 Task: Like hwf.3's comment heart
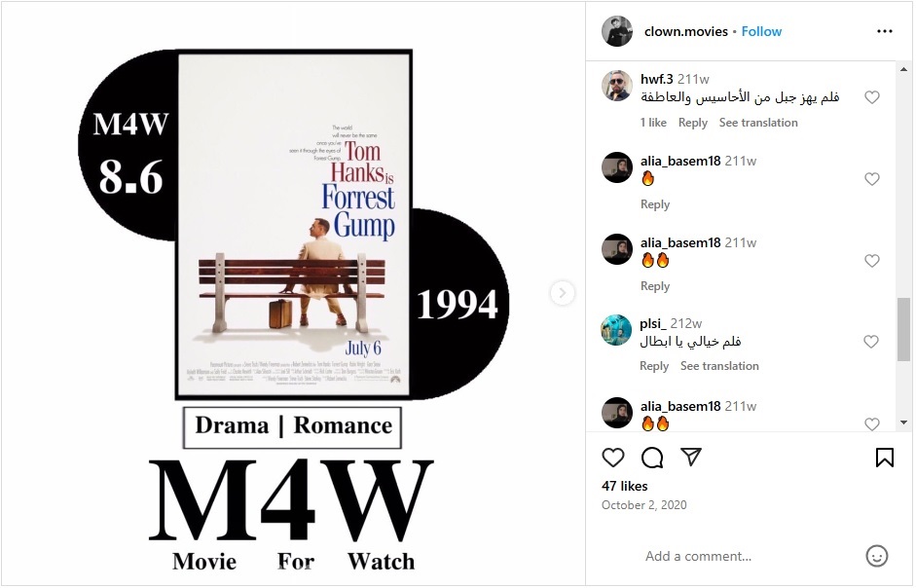(871, 97)
